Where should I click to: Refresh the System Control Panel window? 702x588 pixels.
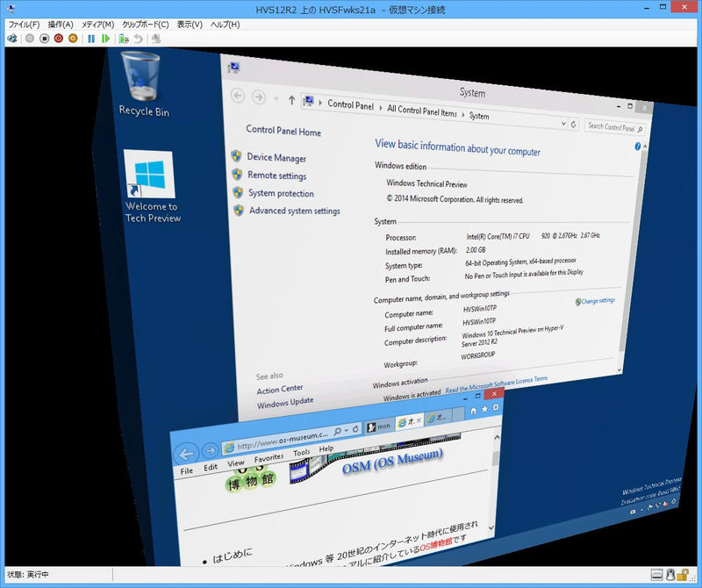coord(574,124)
